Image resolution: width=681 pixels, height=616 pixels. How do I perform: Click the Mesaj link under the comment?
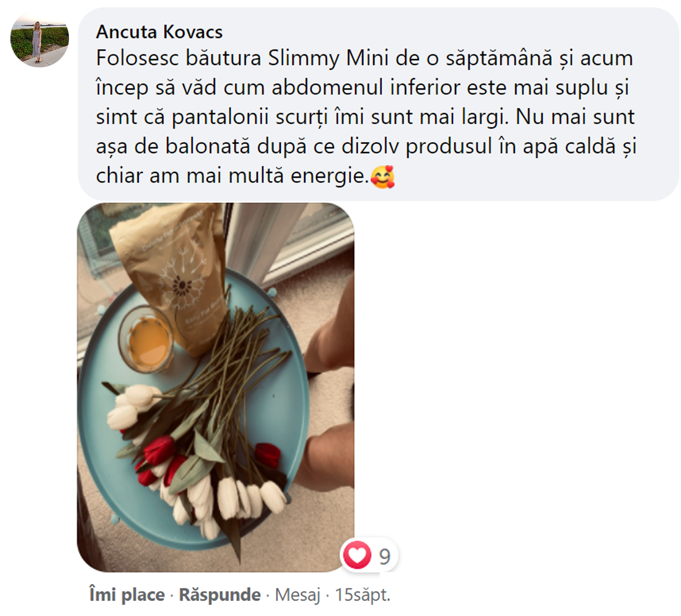click(x=298, y=595)
